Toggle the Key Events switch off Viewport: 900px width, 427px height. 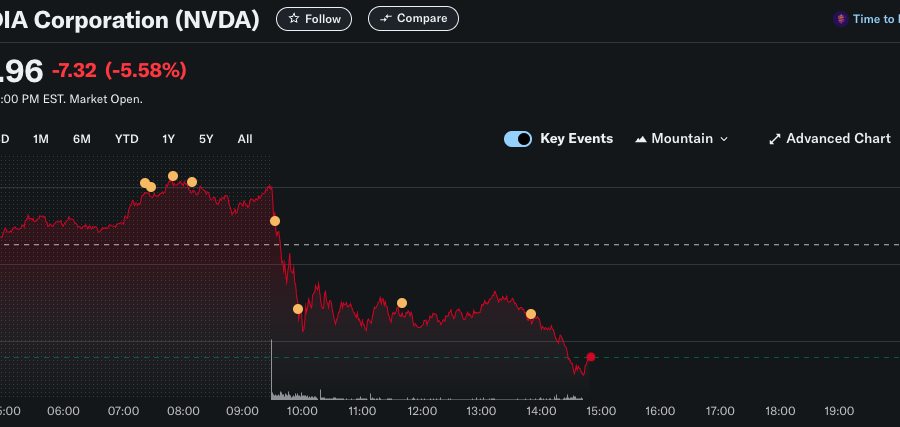pyautogui.click(x=518, y=139)
